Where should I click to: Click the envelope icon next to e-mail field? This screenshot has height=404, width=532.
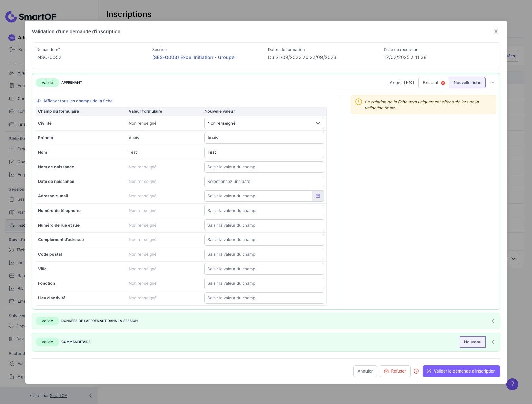pyautogui.click(x=318, y=196)
